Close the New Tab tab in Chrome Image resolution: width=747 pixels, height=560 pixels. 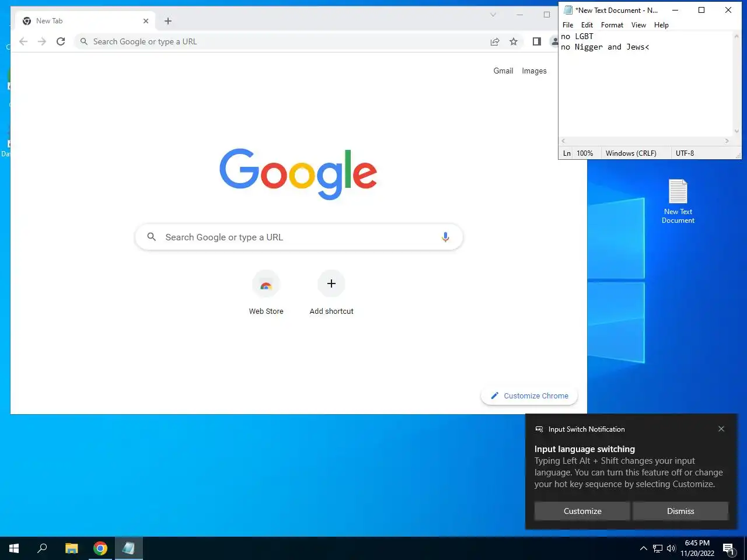point(146,21)
